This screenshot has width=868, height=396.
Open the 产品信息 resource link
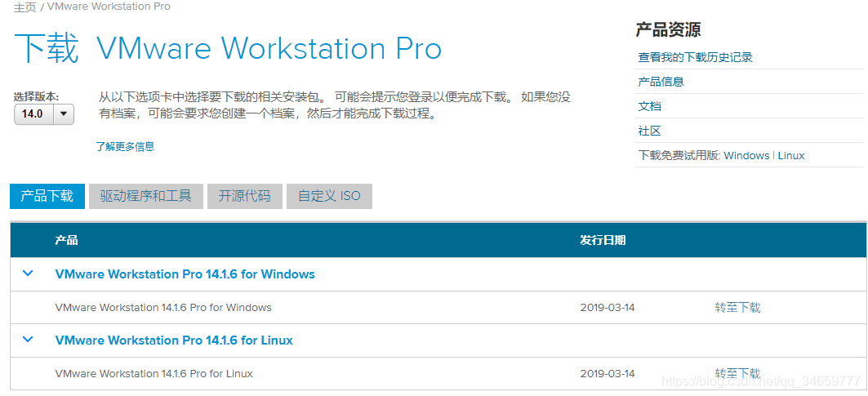pos(661,82)
